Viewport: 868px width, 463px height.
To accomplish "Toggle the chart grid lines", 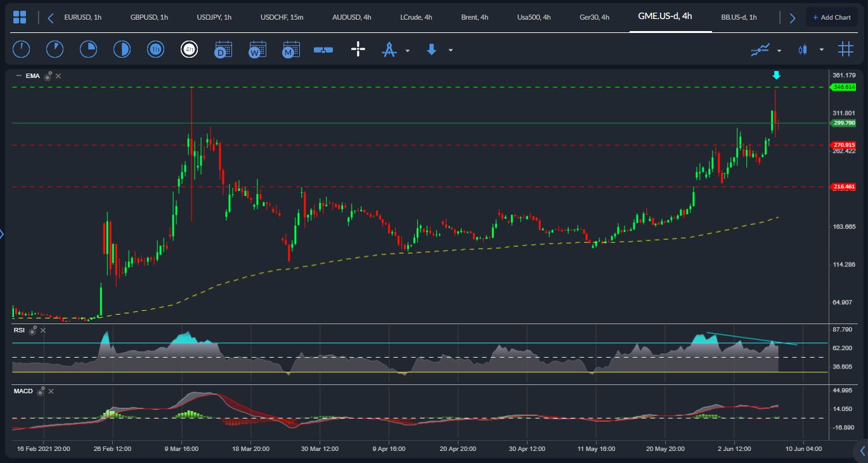I will coord(845,49).
